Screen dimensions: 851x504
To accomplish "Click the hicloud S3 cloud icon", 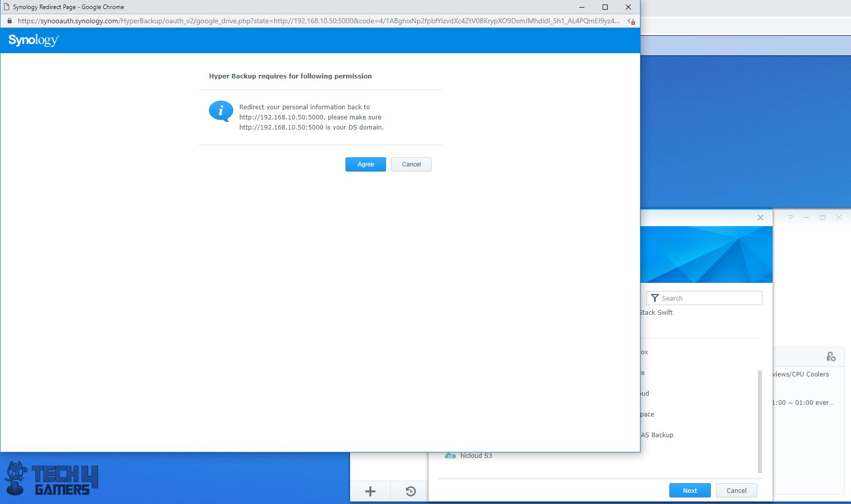I will 450,456.
